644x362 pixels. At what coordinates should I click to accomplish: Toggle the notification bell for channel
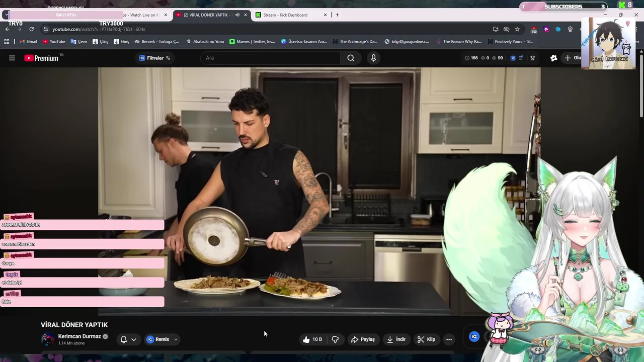click(x=124, y=339)
